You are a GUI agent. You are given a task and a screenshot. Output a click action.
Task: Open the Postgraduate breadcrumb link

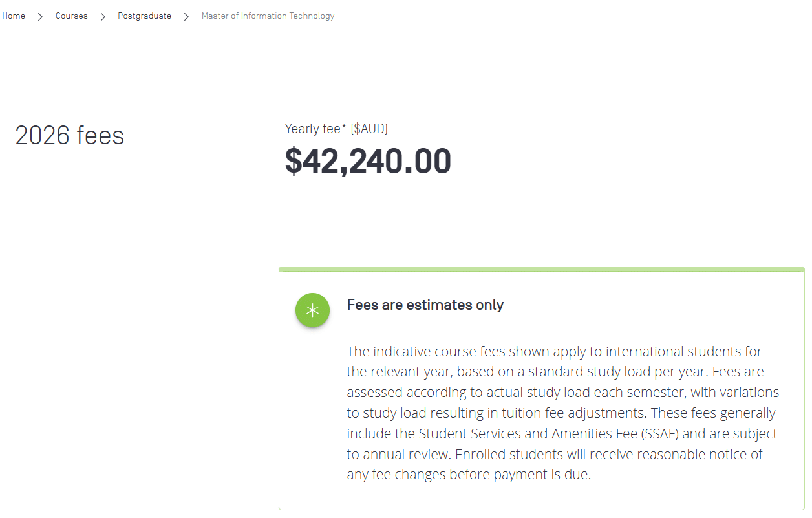point(144,16)
